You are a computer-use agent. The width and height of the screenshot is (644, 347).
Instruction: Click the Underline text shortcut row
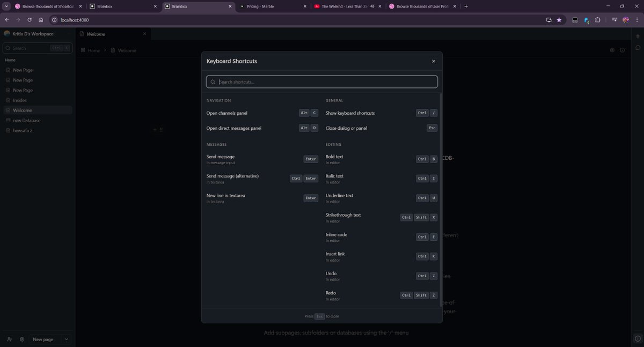pos(382,198)
